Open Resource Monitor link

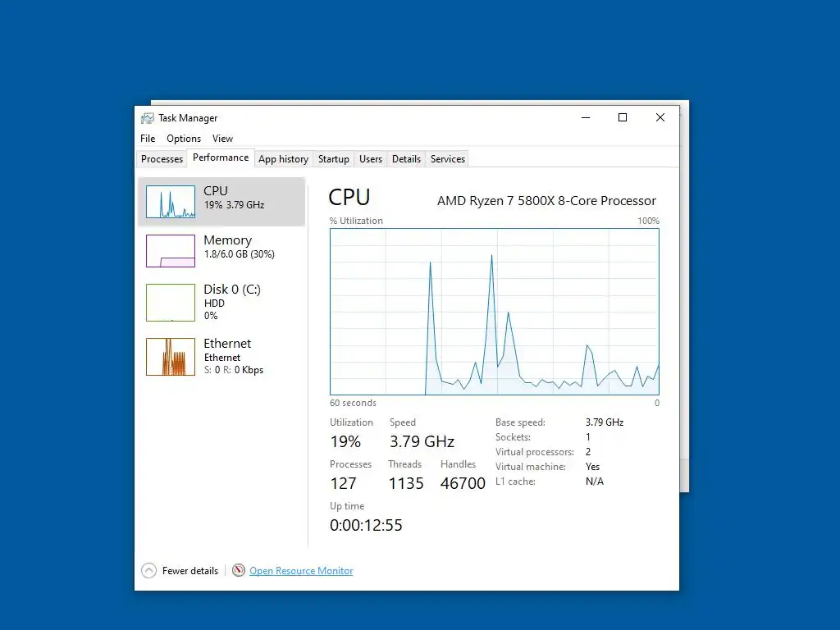301,571
